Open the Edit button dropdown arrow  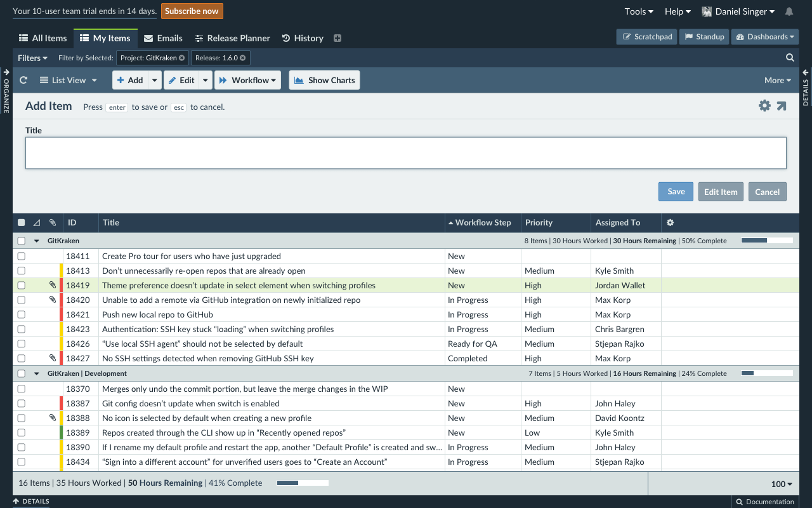coord(206,80)
